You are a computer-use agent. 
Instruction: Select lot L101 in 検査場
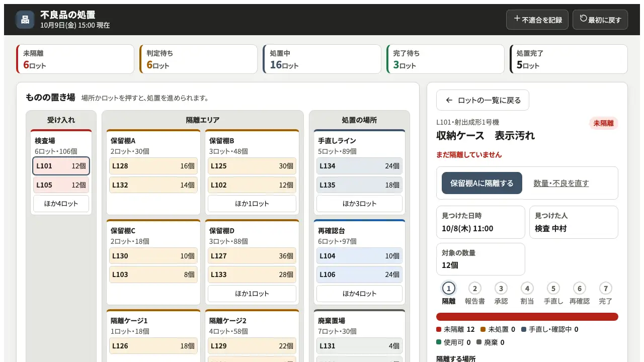(61, 166)
